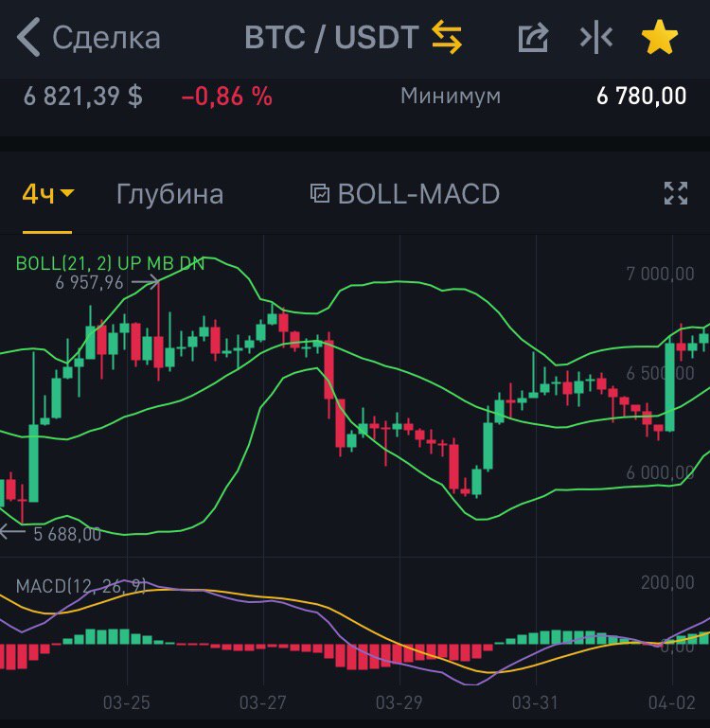Click the 03-27 date axis label
The image size is (710, 728).
[x=263, y=702]
